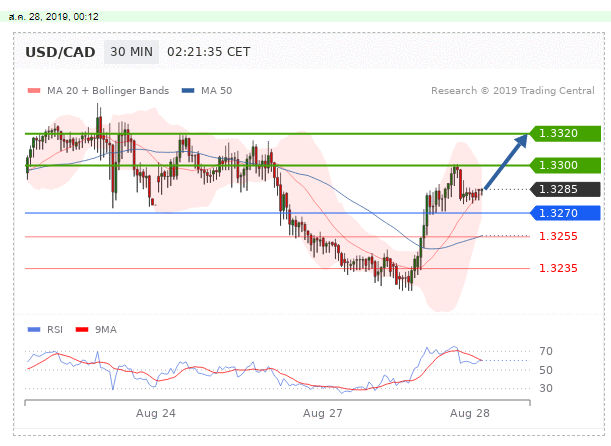611x446 pixels.
Task: Click the MA 20 + Bollinger Bands legend label
Action: [108, 91]
